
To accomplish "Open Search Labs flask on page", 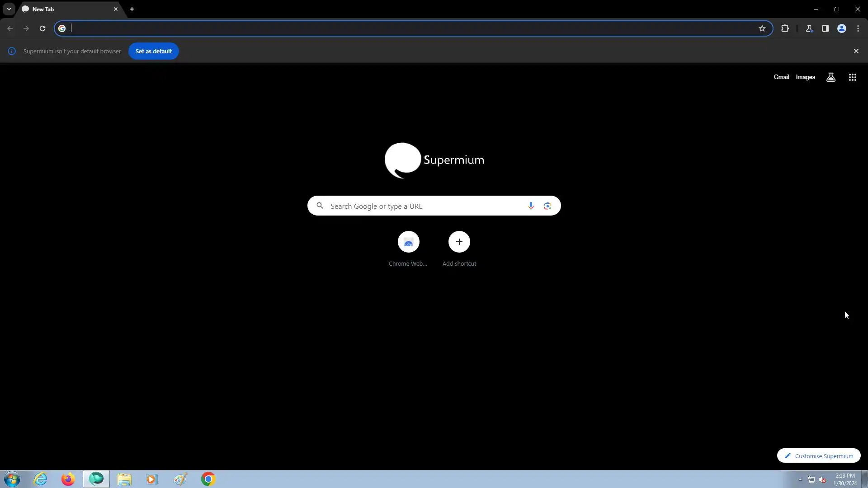I will tap(831, 77).
